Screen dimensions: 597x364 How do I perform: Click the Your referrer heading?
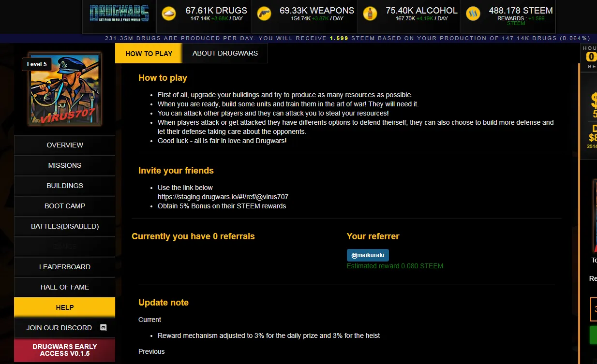[373, 236]
